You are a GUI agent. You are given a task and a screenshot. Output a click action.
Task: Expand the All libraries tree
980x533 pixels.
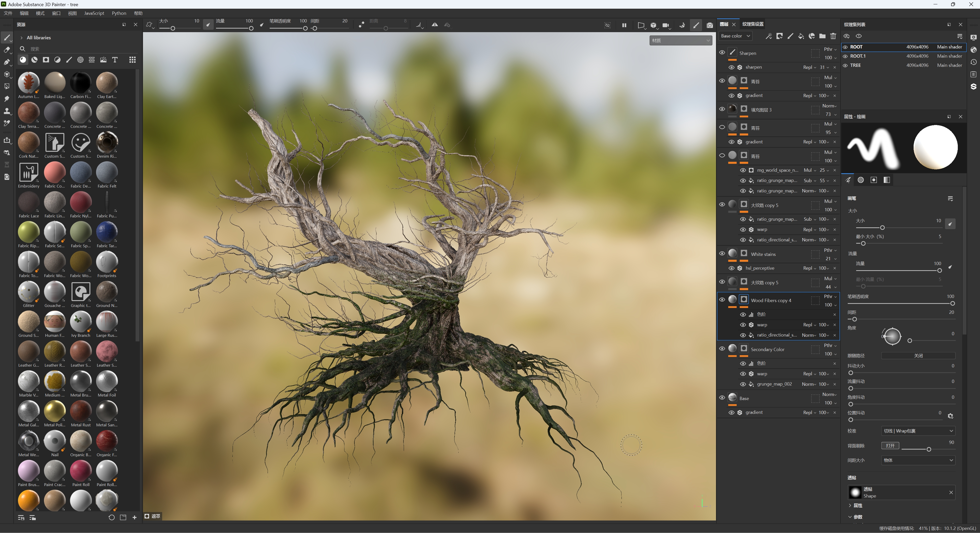pyautogui.click(x=22, y=38)
